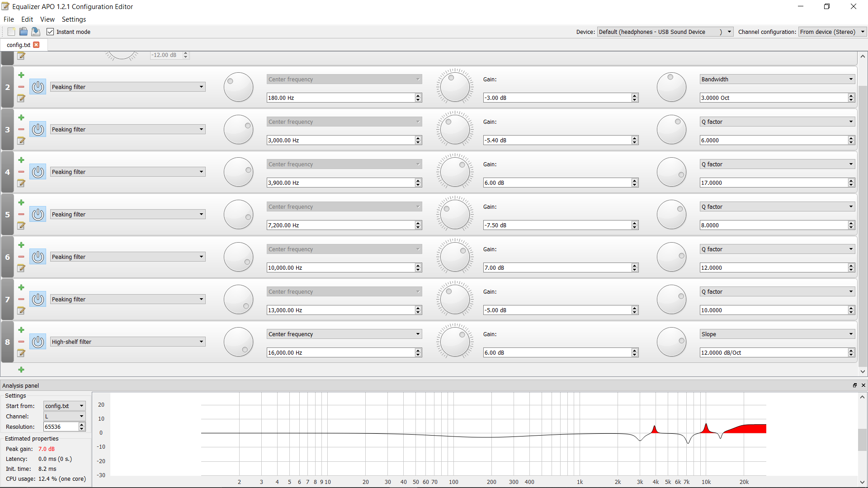Open the Channel configuration dropdown

[832, 32]
